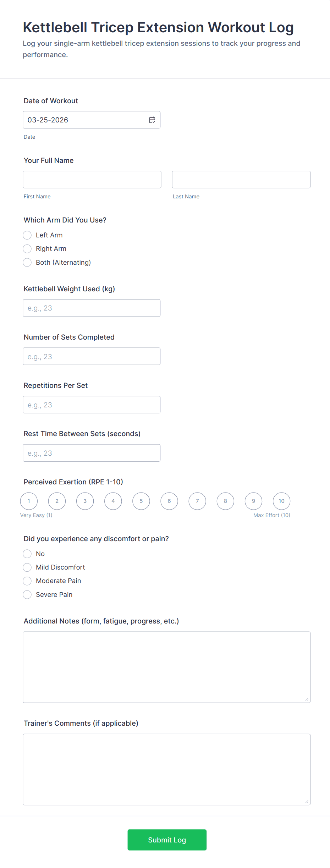Open the calendar date picker icon
This screenshot has width=330, height=868.
click(152, 120)
